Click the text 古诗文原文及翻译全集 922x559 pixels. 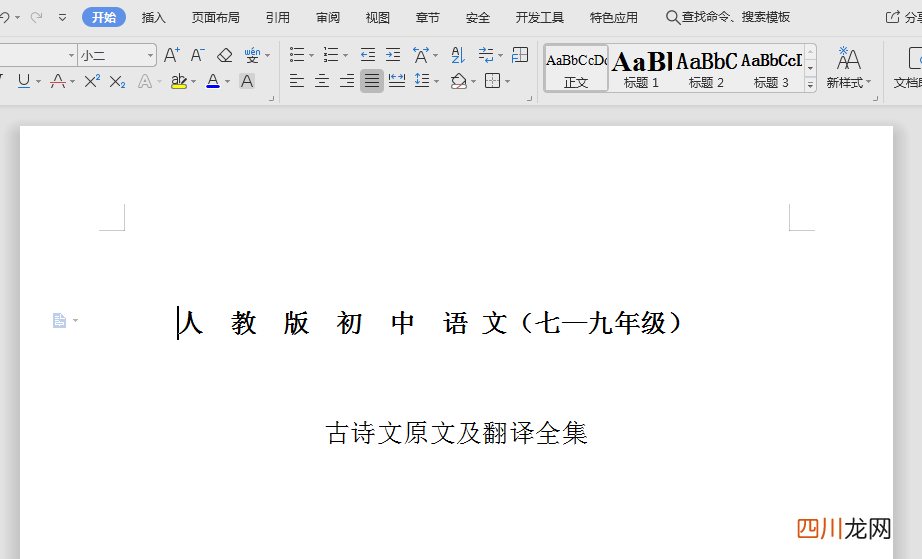(x=456, y=433)
